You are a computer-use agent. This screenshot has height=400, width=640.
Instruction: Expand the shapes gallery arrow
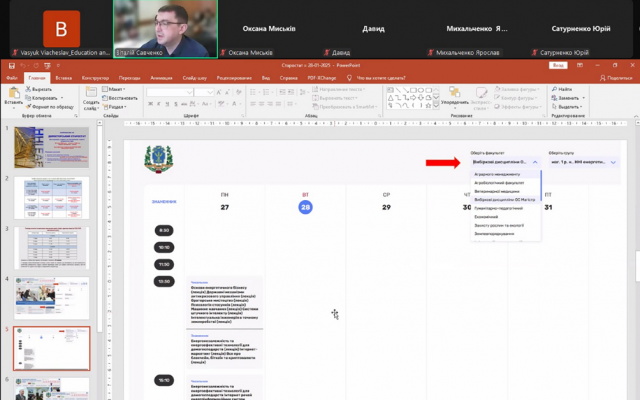coord(434,103)
